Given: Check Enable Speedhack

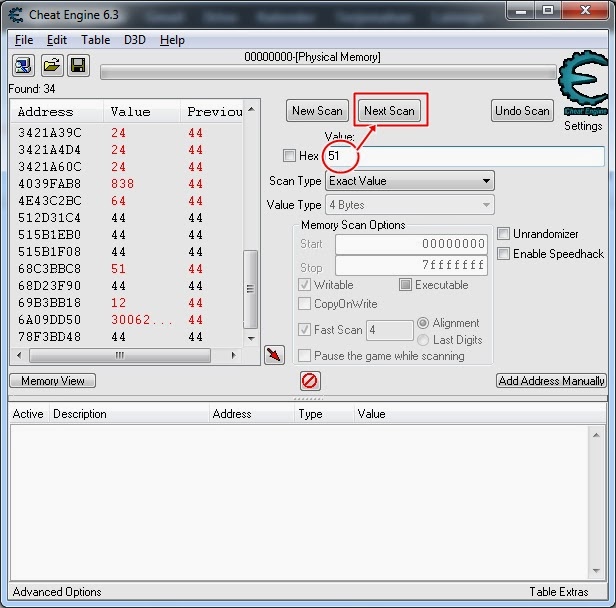Looking at the screenshot, I should point(503,254).
